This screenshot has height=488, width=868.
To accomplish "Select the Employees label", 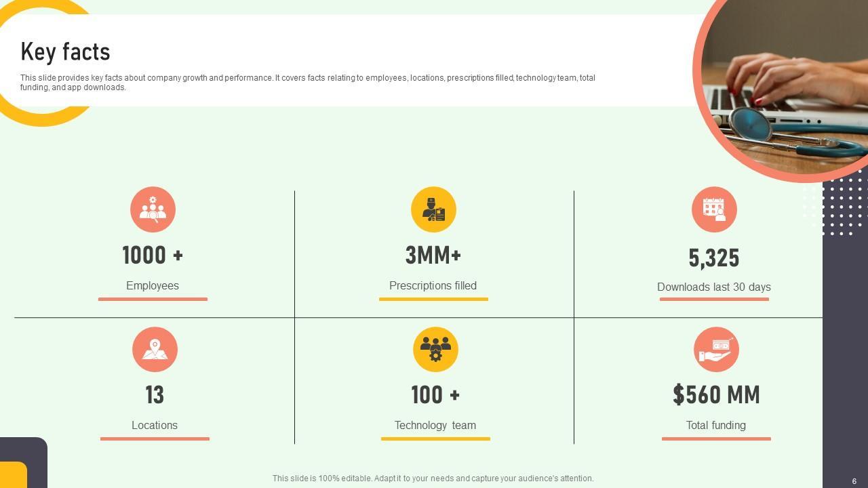I will pos(153,286).
